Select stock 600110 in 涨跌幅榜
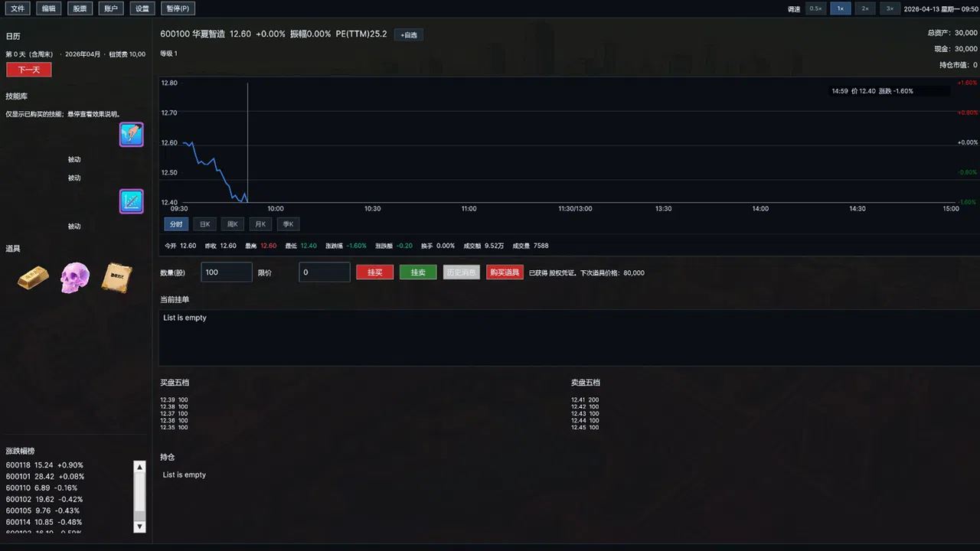The height and width of the screenshot is (551, 980). point(41,487)
